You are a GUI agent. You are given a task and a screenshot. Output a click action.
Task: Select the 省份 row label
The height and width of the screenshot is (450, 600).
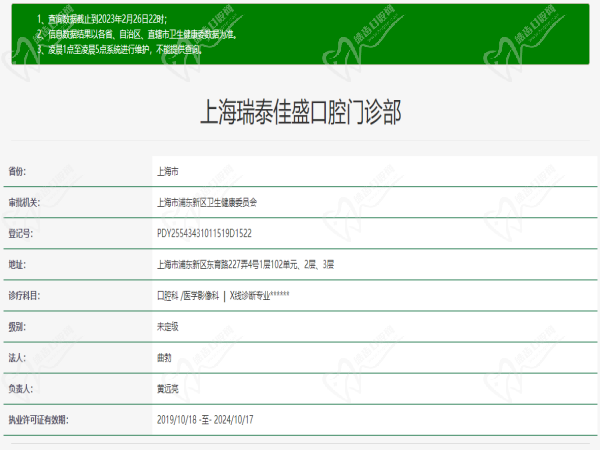(16, 171)
